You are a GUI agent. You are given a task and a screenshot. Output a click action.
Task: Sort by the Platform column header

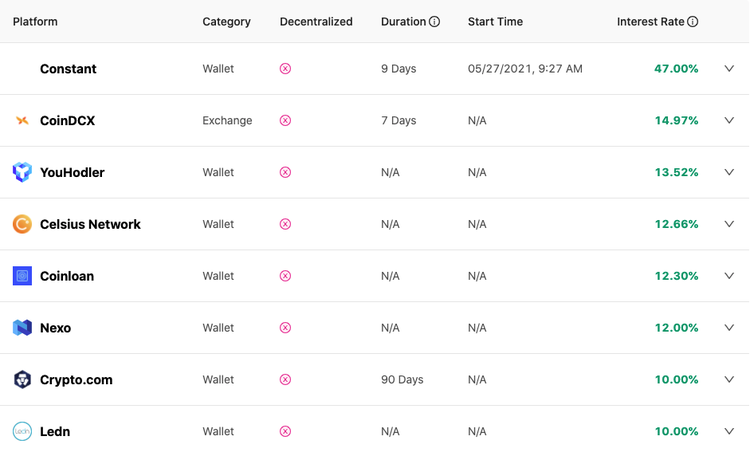pos(35,22)
